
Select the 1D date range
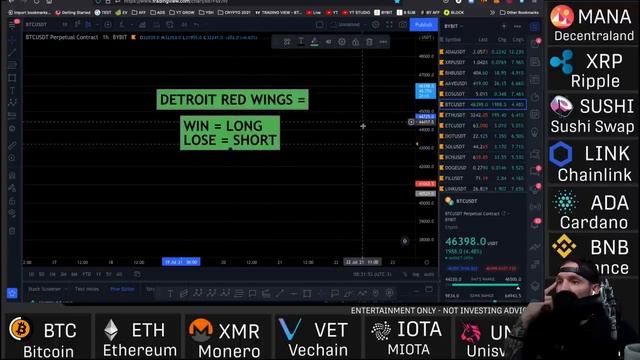click(x=31, y=274)
